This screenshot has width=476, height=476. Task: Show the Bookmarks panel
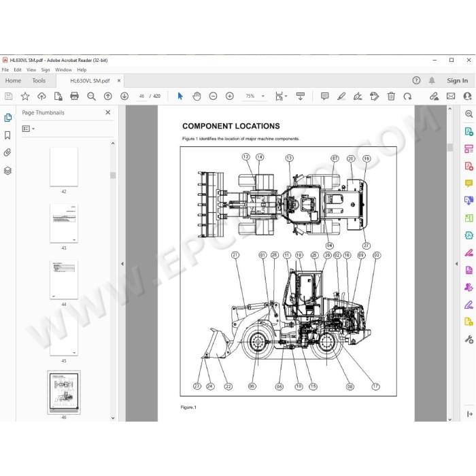(7, 135)
